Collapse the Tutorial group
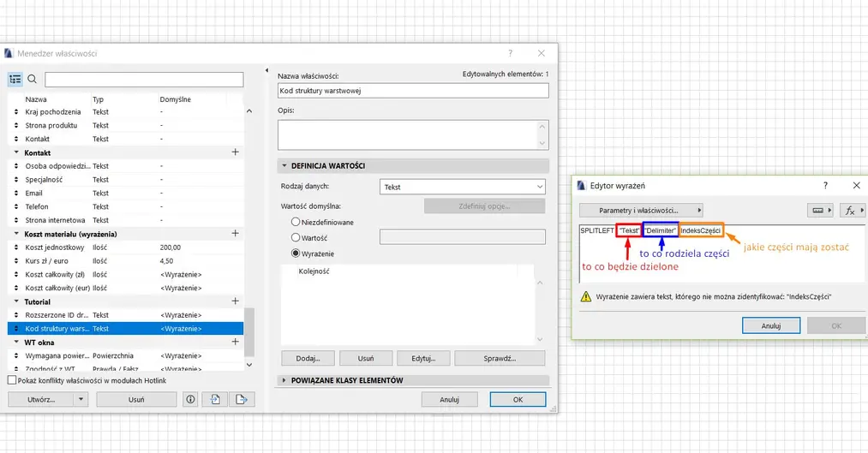Image resolution: width=868 pixels, height=453 pixels. (16, 301)
